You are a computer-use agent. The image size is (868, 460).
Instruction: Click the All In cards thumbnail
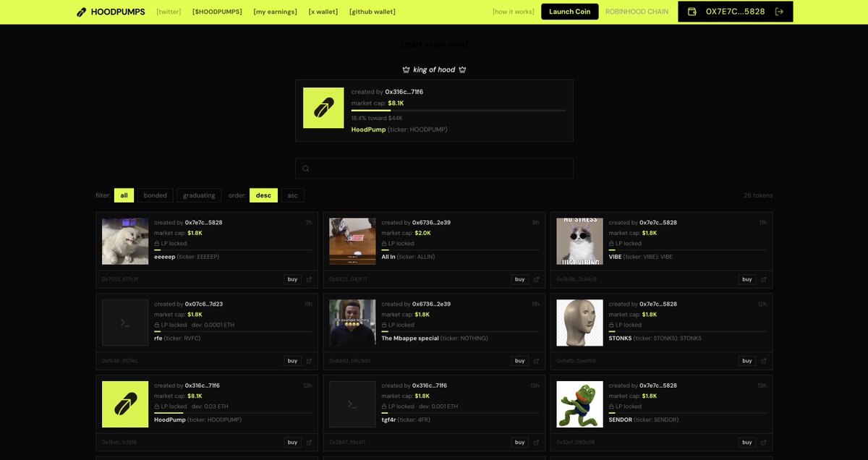[x=352, y=242]
